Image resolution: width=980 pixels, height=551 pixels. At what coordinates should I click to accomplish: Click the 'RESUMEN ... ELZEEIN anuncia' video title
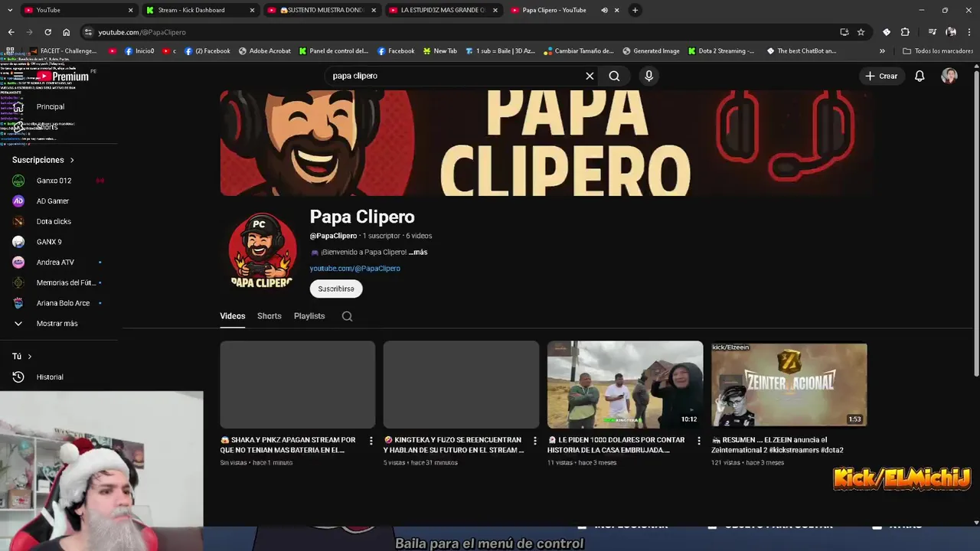[777, 445]
